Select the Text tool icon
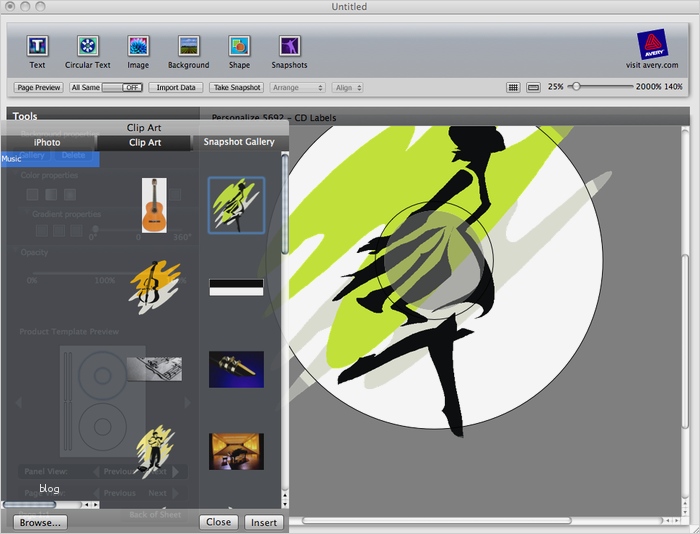 coord(38,46)
